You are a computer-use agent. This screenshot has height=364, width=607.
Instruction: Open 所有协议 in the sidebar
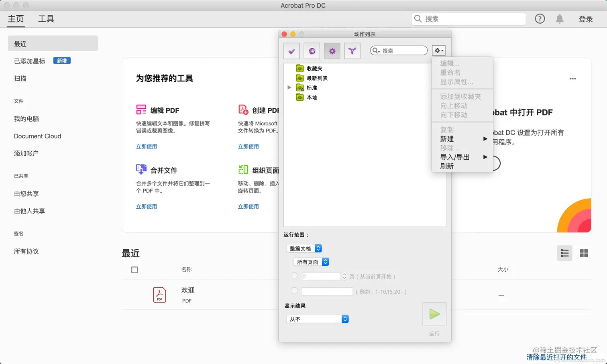(x=26, y=251)
